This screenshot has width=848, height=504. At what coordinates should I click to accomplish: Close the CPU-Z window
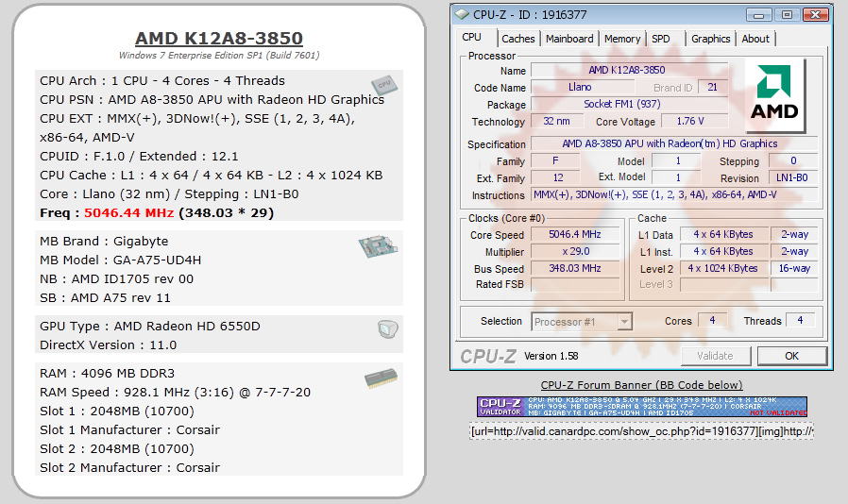[x=812, y=15]
